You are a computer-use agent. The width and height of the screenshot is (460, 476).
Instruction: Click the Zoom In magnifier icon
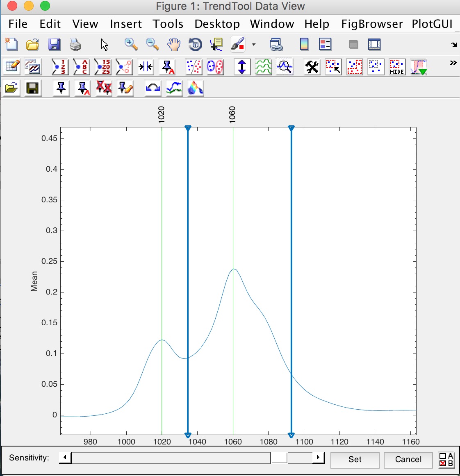click(131, 44)
